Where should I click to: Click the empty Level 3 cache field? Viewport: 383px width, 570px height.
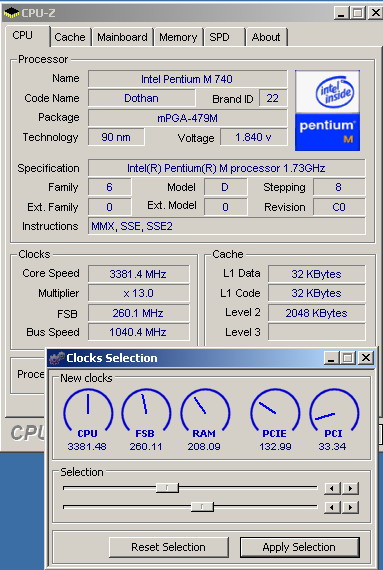tap(317, 332)
